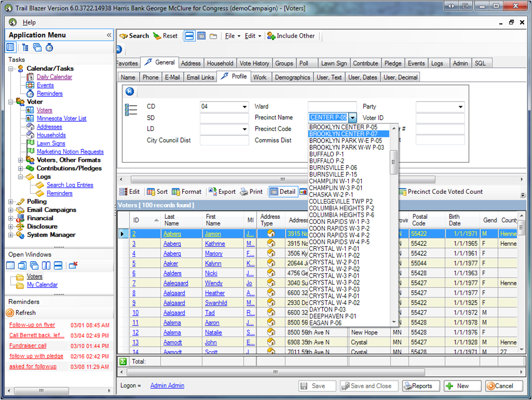Click the Save and Close button

(369, 386)
